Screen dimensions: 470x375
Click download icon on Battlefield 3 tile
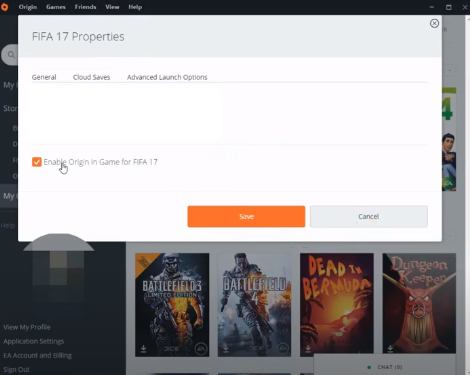coord(143,349)
